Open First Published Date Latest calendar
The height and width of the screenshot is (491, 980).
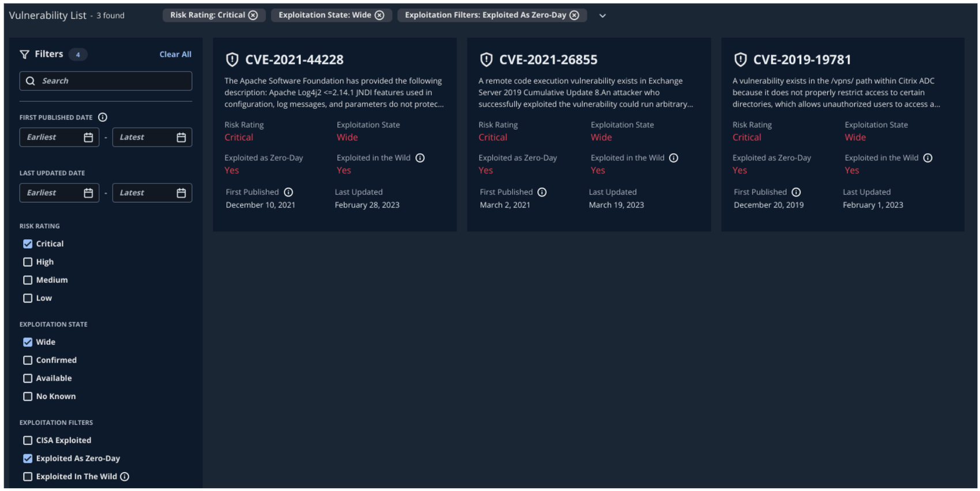click(x=181, y=137)
